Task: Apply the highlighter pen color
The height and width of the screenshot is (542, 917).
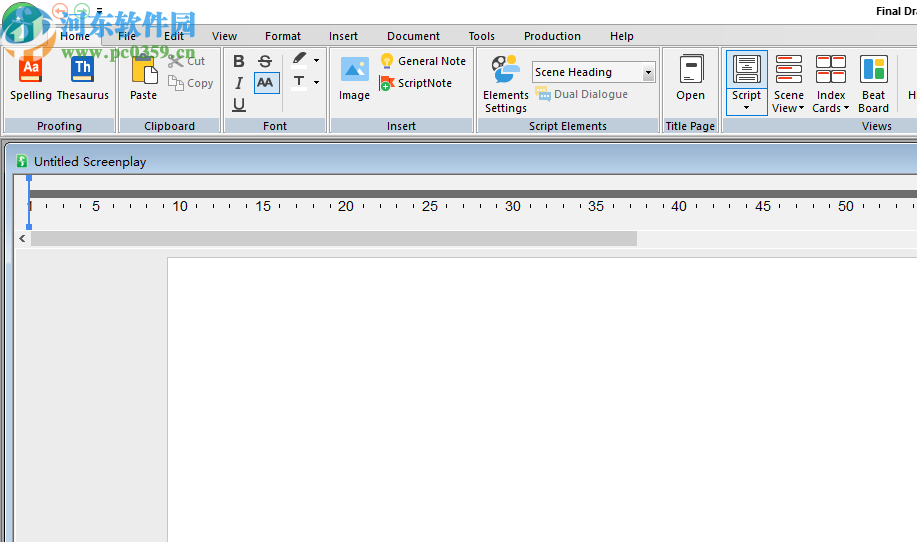Action: pyautogui.click(x=299, y=60)
